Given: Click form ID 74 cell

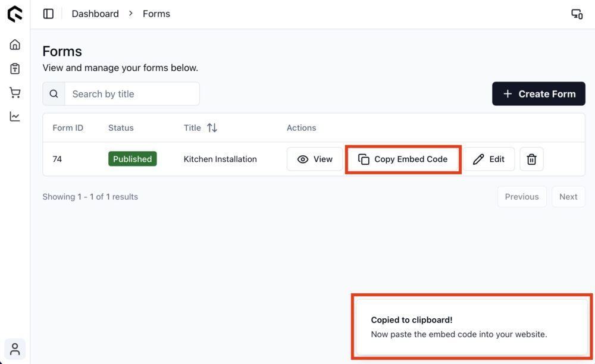Looking at the screenshot, I should point(57,159).
